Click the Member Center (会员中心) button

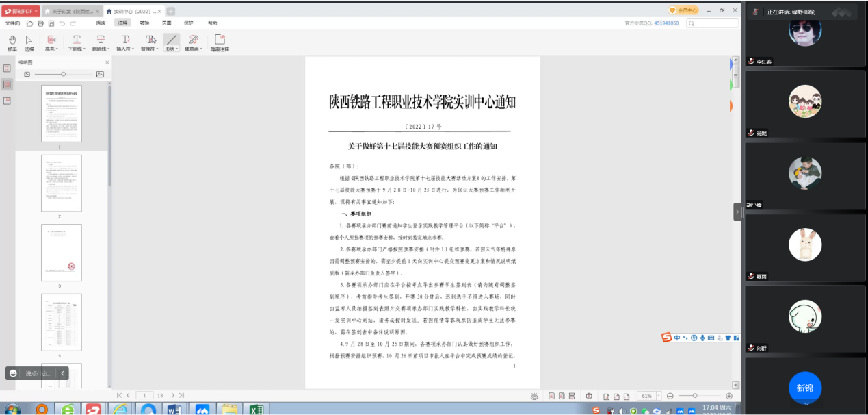(683, 10)
